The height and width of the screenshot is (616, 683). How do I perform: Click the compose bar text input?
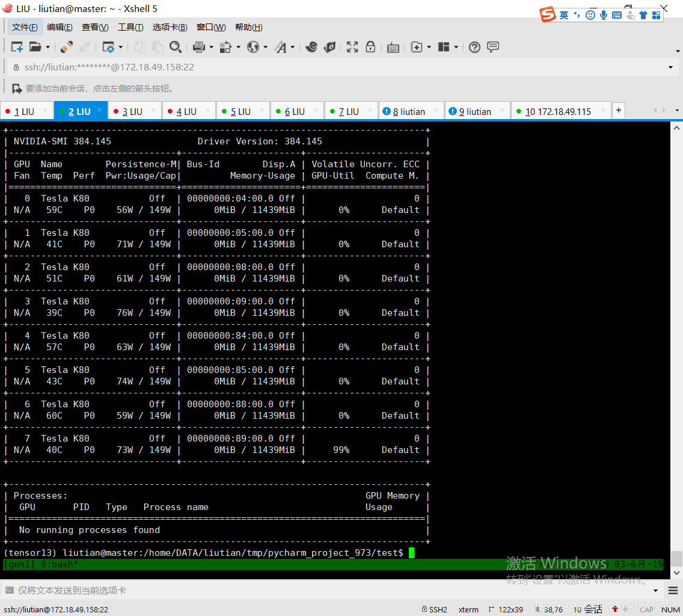pos(331,590)
